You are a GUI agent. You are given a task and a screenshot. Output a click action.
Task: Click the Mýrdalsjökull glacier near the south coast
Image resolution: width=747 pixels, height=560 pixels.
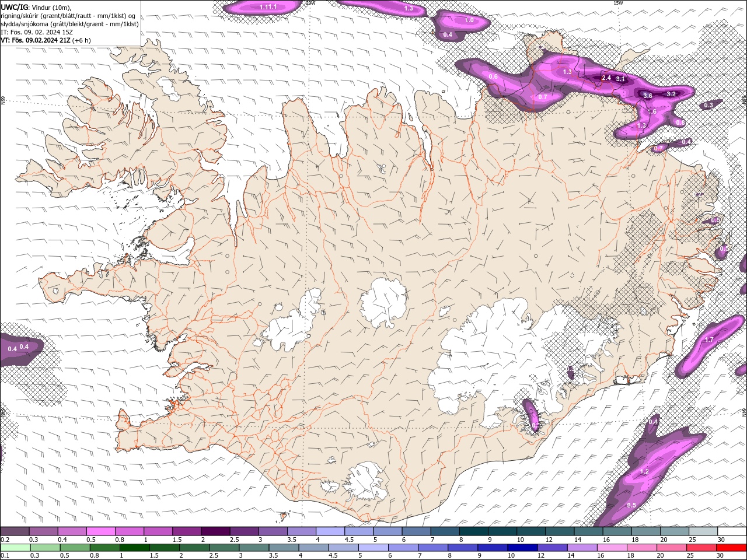click(x=365, y=481)
